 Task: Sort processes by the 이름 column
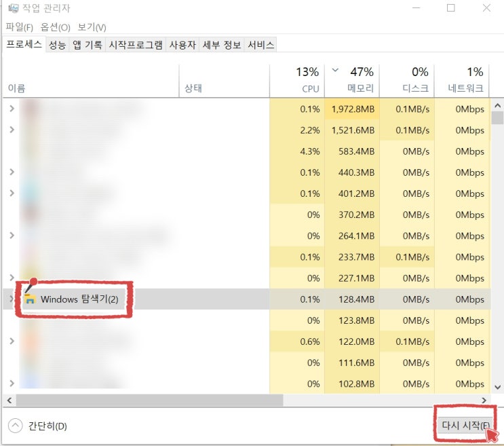coord(91,81)
